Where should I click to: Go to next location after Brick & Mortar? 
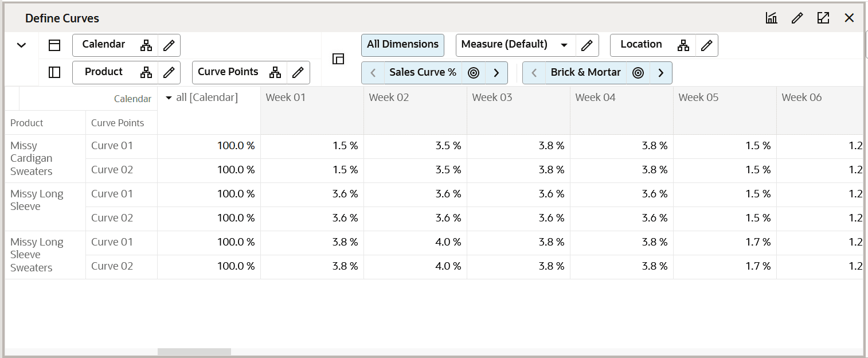click(661, 73)
